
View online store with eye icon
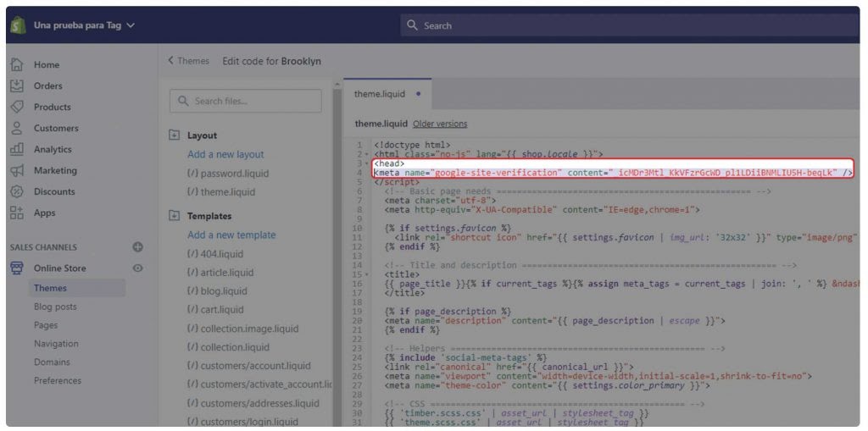click(138, 268)
